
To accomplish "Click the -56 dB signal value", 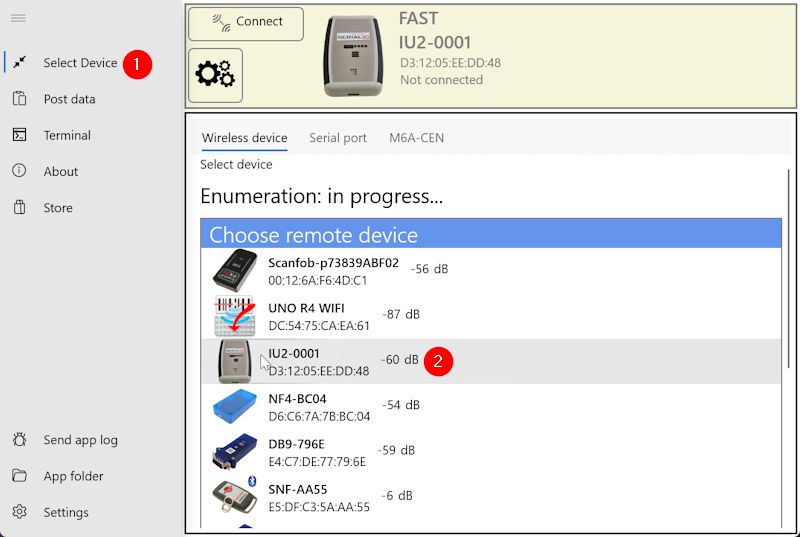I will click(430, 269).
